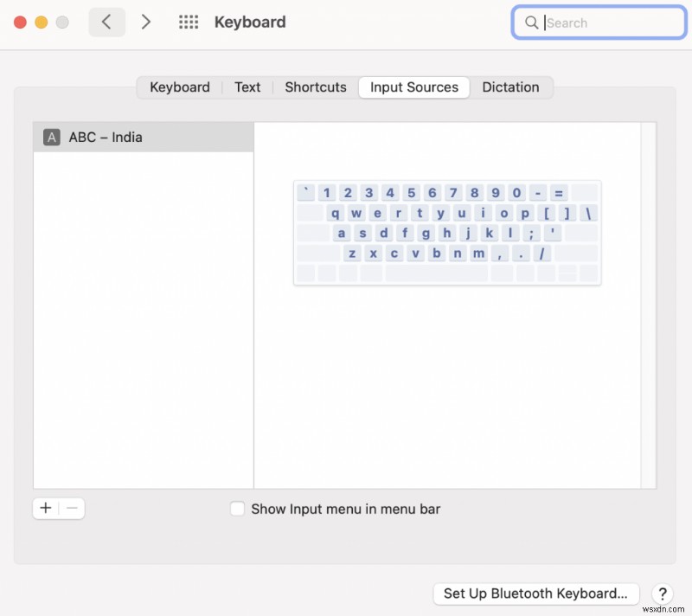
Task: Click Set Up Bluetooth Keyboard button
Action: point(535,594)
